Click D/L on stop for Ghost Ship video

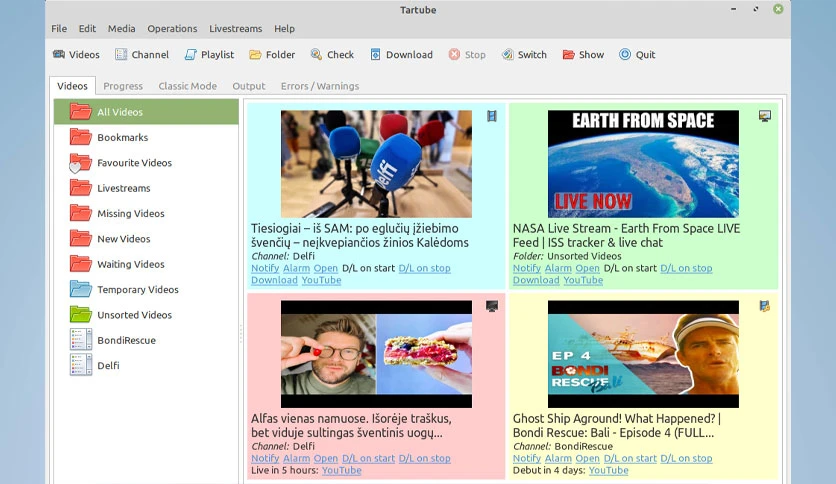pos(686,458)
